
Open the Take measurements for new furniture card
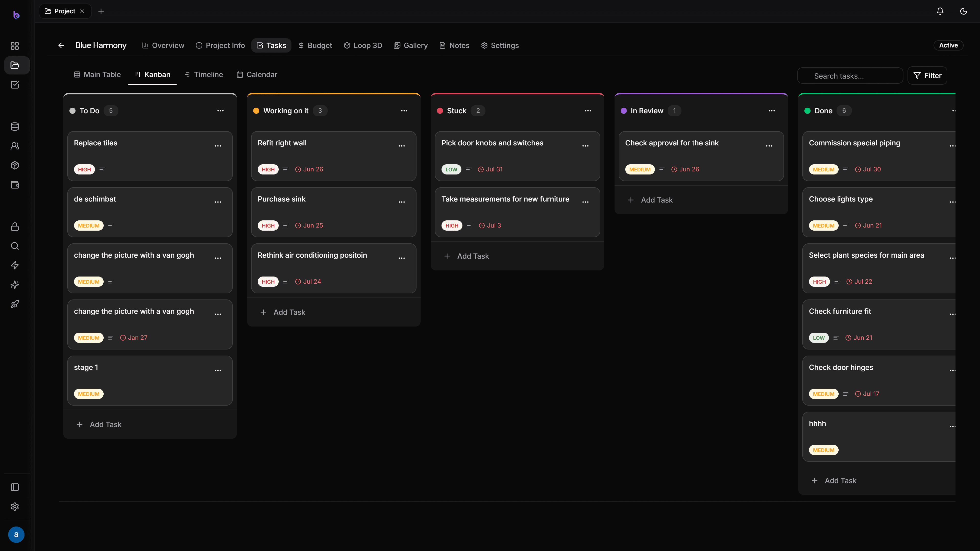pyautogui.click(x=517, y=212)
